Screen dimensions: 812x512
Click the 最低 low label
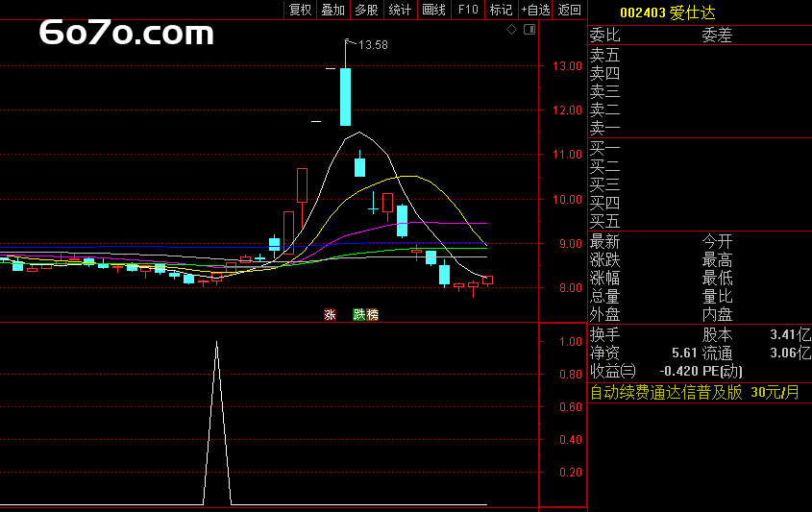point(717,278)
